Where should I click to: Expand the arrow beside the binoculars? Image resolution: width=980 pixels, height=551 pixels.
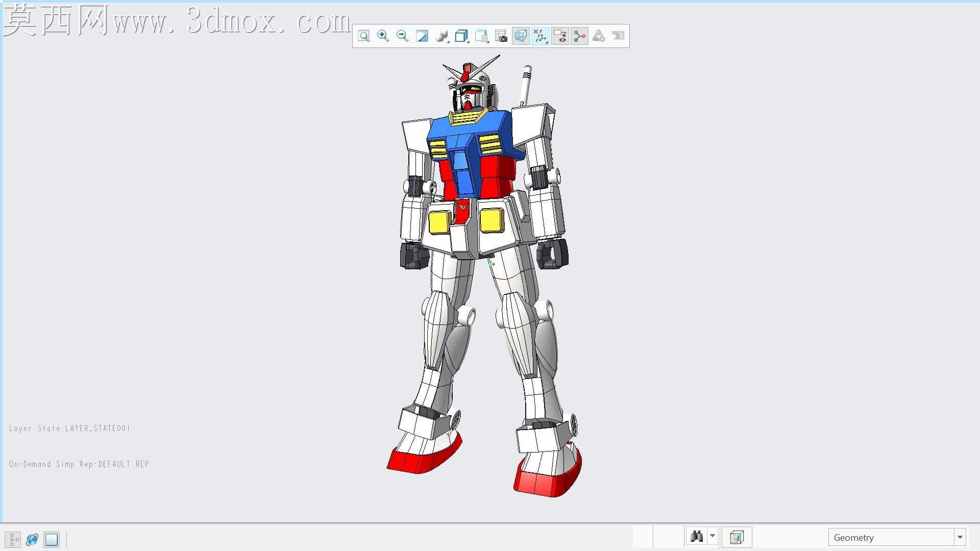click(713, 537)
